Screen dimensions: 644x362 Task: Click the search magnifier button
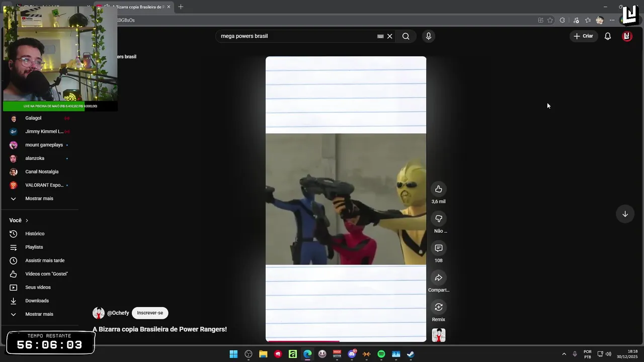(406, 36)
